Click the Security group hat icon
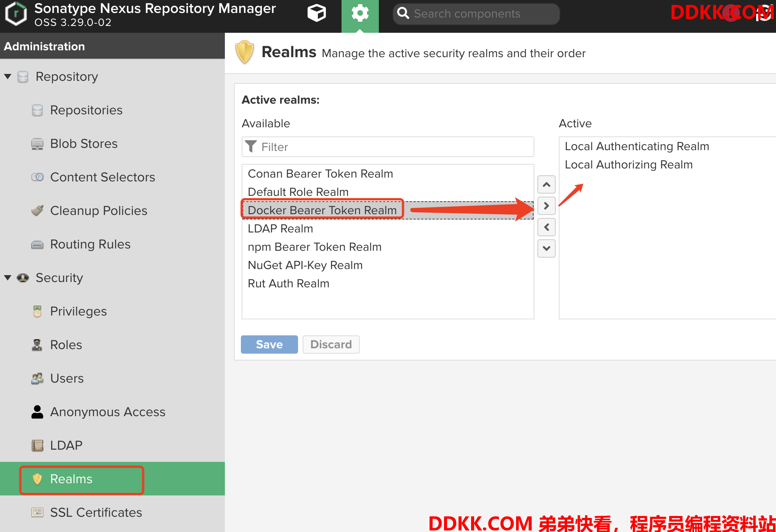The width and height of the screenshot is (776, 532). tap(23, 278)
